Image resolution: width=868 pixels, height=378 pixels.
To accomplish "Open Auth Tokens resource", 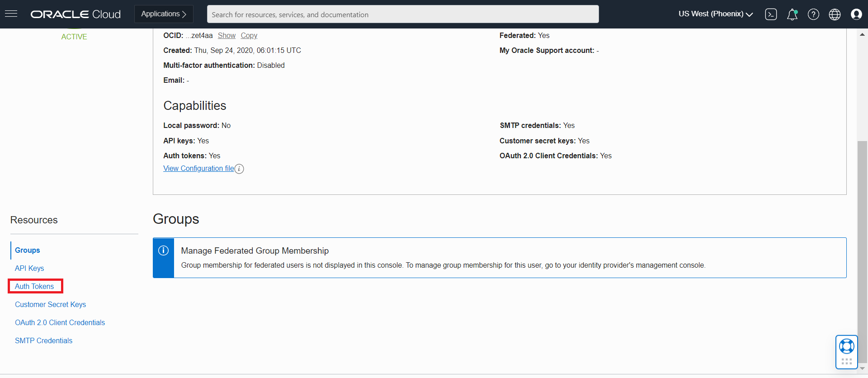I will click(34, 286).
